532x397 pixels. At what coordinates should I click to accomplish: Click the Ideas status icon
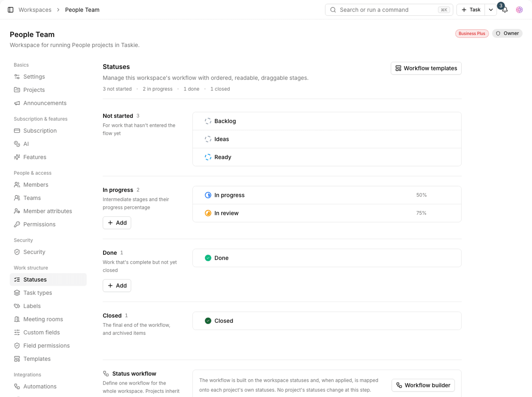coord(208,139)
